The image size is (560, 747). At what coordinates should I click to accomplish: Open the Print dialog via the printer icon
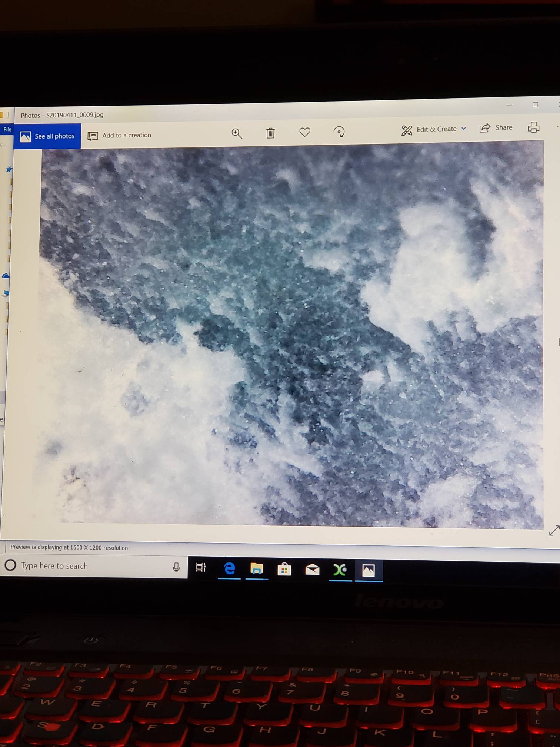[x=533, y=127]
